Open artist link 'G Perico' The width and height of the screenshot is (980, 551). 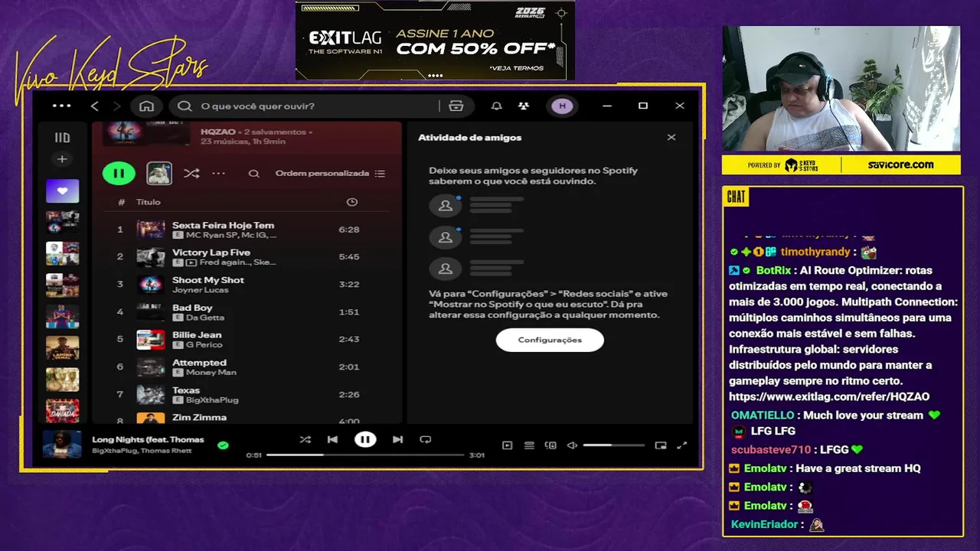(x=204, y=345)
